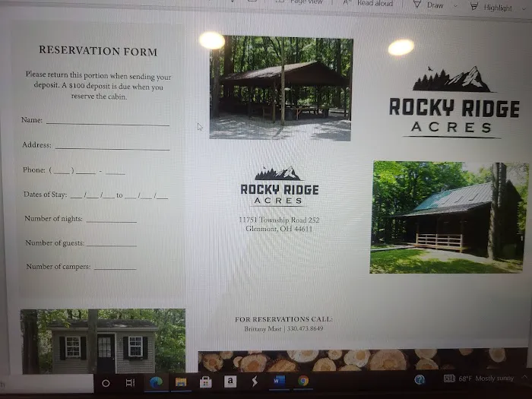Open File Explorer from the taskbar

tap(181, 382)
